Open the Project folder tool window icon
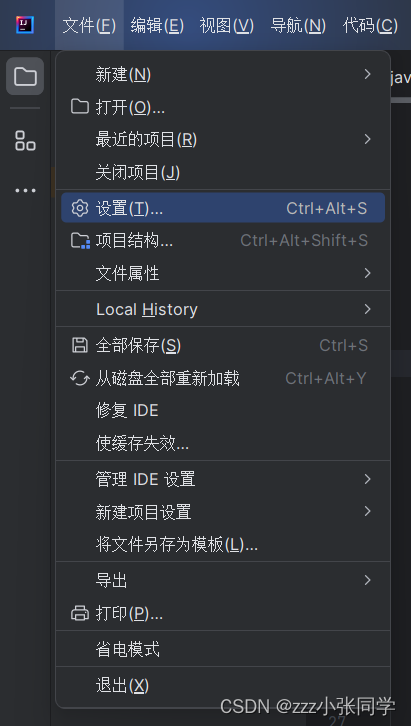Image resolution: width=411 pixels, height=726 pixels. pyautogui.click(x=25, y=76)
